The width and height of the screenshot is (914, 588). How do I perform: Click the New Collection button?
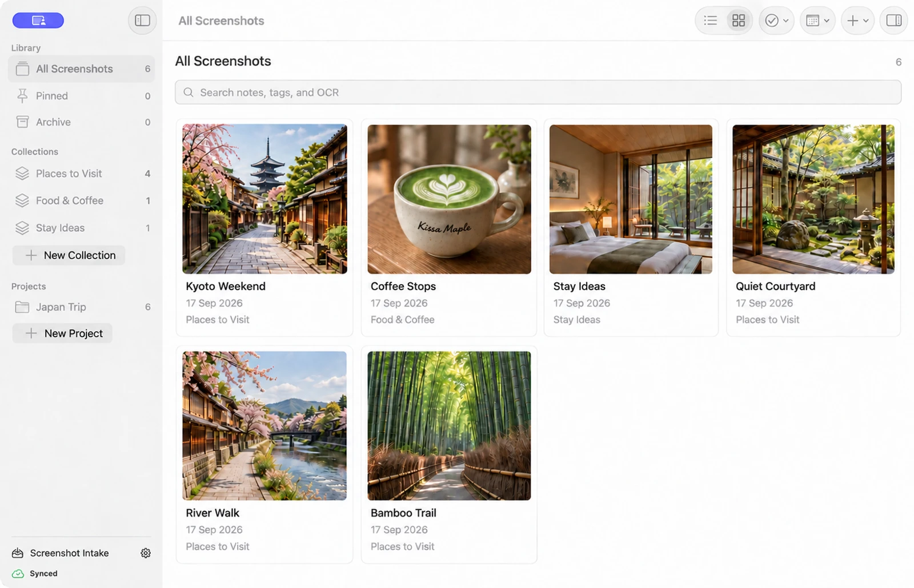69,255
